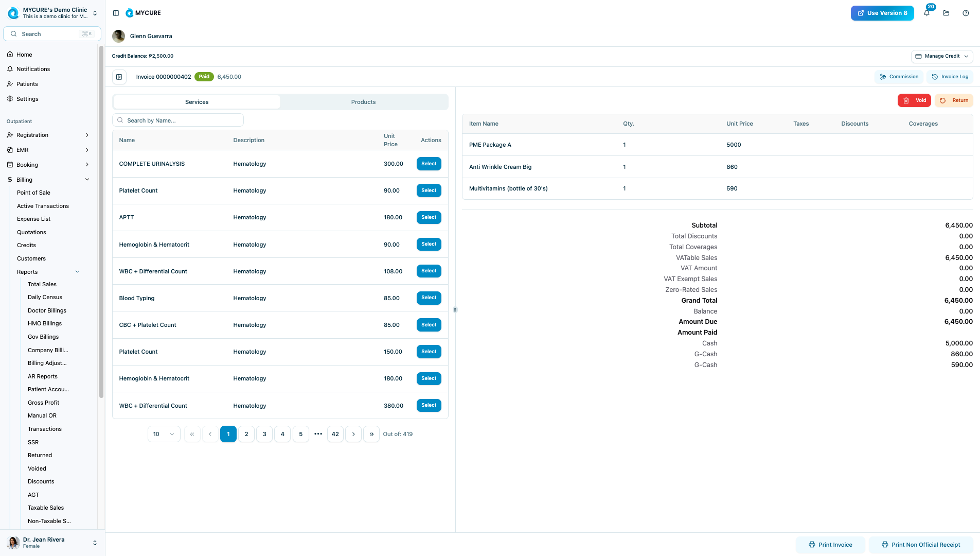Select the COMPLETE URINALYSIS service

429,164
